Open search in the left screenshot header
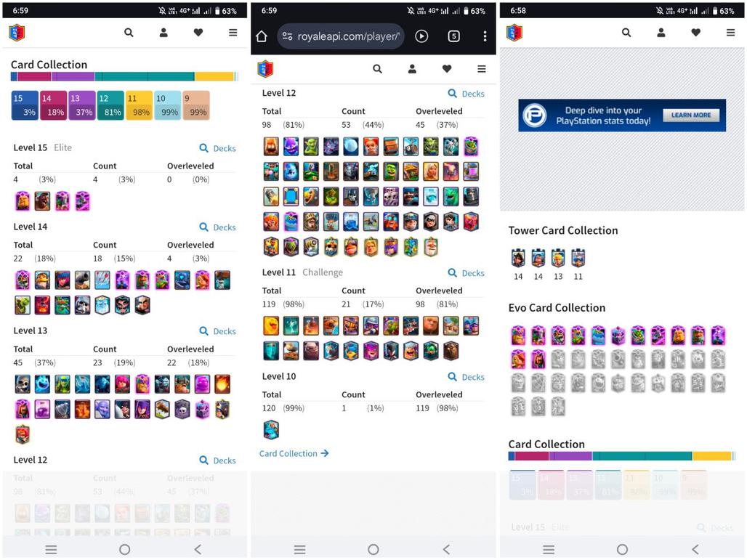This screenshot has width=747, height=560. [x=129, y=33]
